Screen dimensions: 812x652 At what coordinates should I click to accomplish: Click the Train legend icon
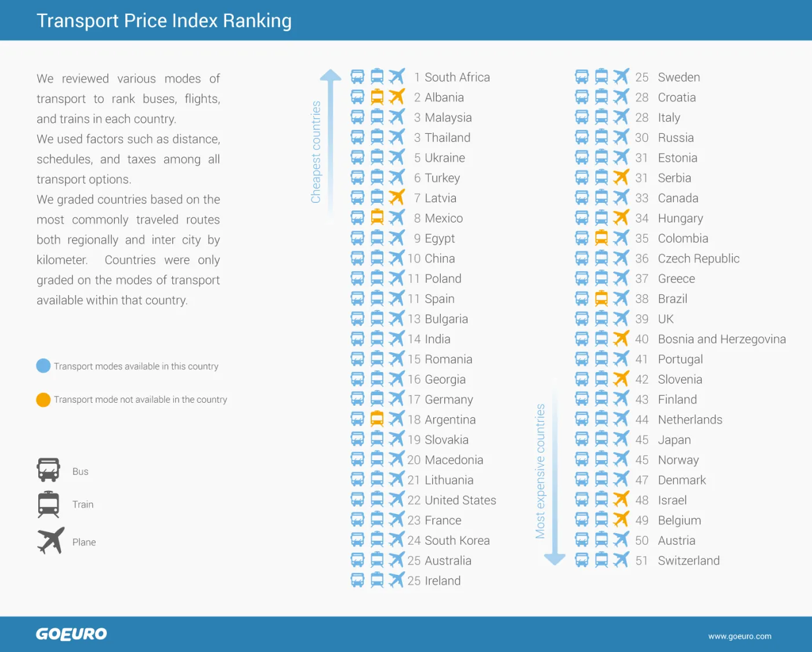[49, 504]
